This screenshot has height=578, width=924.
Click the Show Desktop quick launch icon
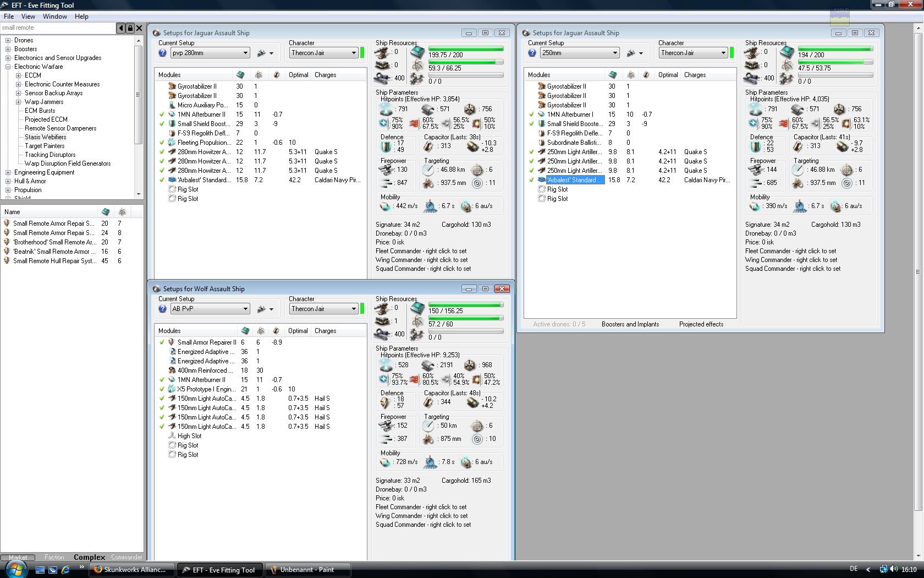click(x=40, y=570)
